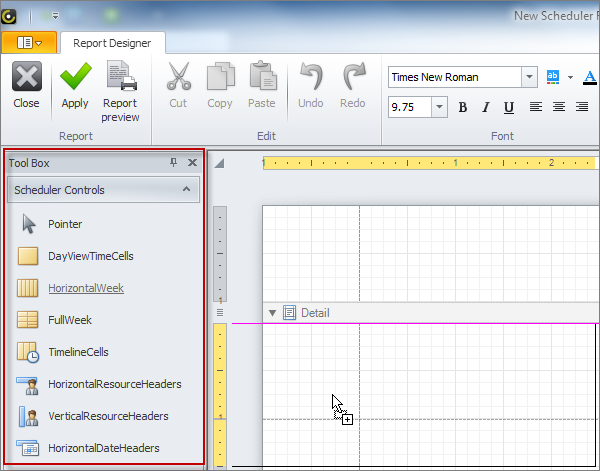
Task: Toggle Italic formatting
Action: 486,107
